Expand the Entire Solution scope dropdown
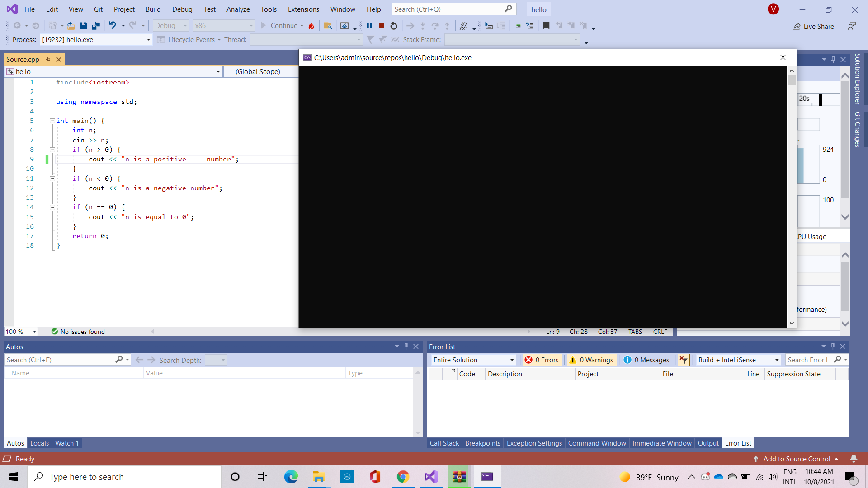 (x=512, y=360)
